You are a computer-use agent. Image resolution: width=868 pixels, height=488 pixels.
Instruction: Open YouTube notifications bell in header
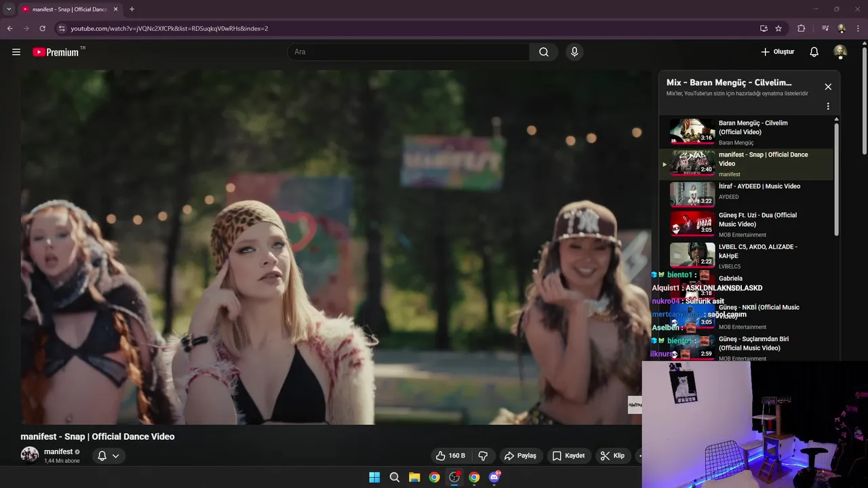click(x=814, y=52)
